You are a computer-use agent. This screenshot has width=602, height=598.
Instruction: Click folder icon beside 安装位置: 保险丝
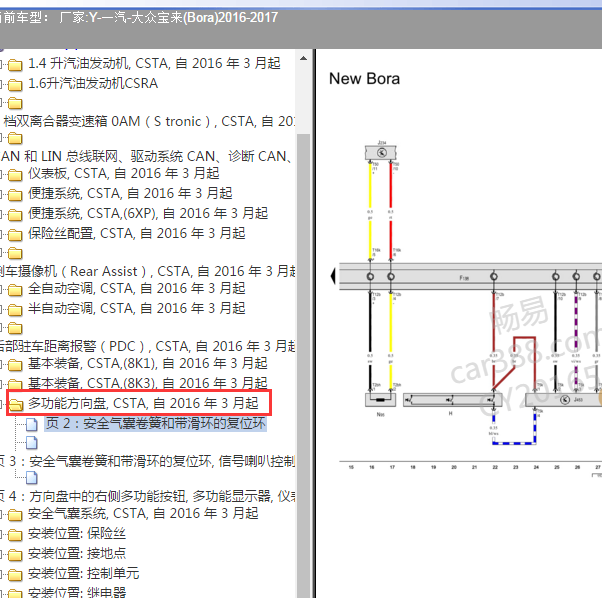click(x=15, y=535)
